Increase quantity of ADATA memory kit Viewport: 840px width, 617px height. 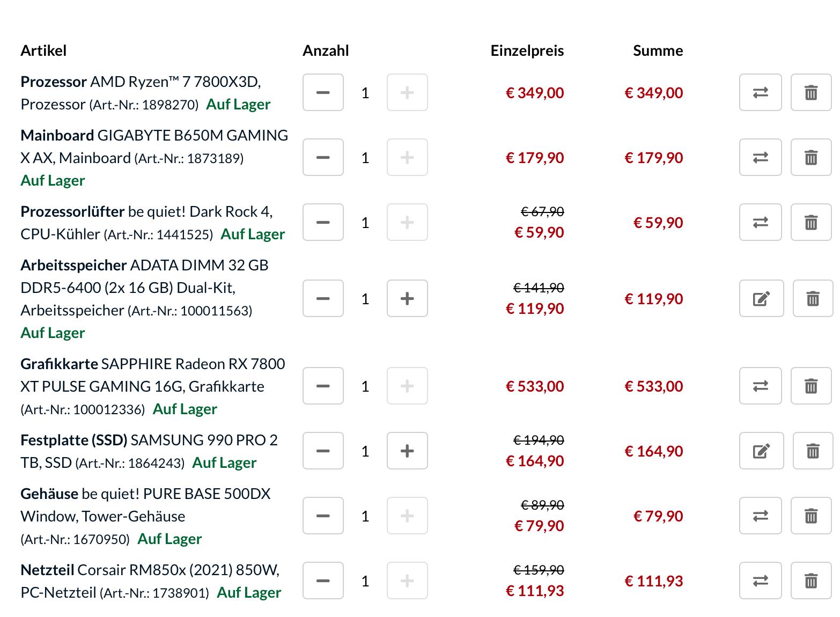click(407, 299)
